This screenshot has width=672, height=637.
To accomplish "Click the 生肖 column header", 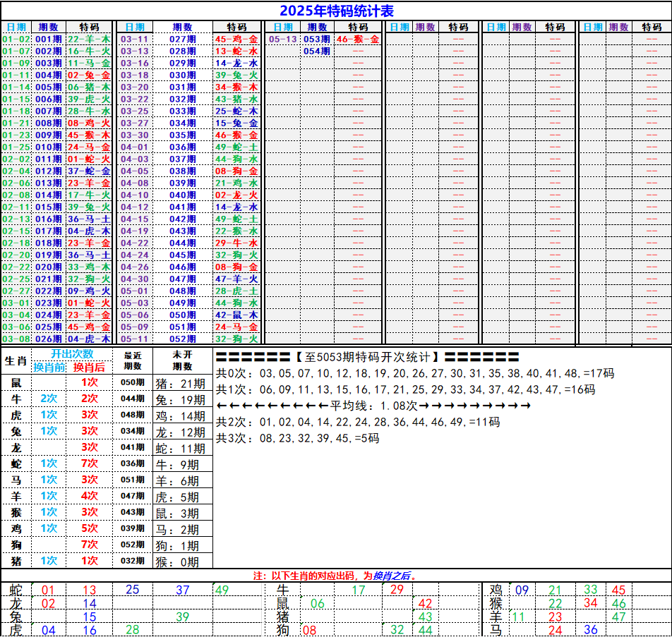I will pyautogui.click(x=16, y=360).
